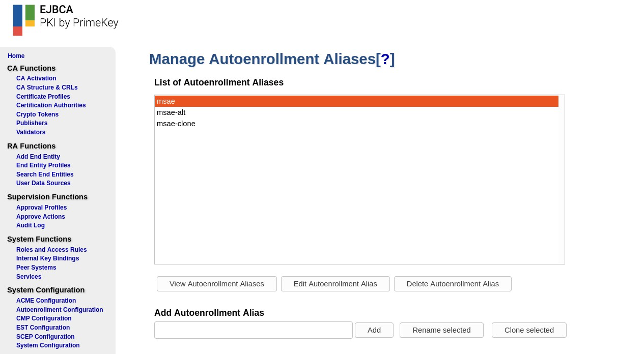The height and width of the screenshot is (354, 644).
Task: Click Rename selected
Action: (x=441, y=330)
